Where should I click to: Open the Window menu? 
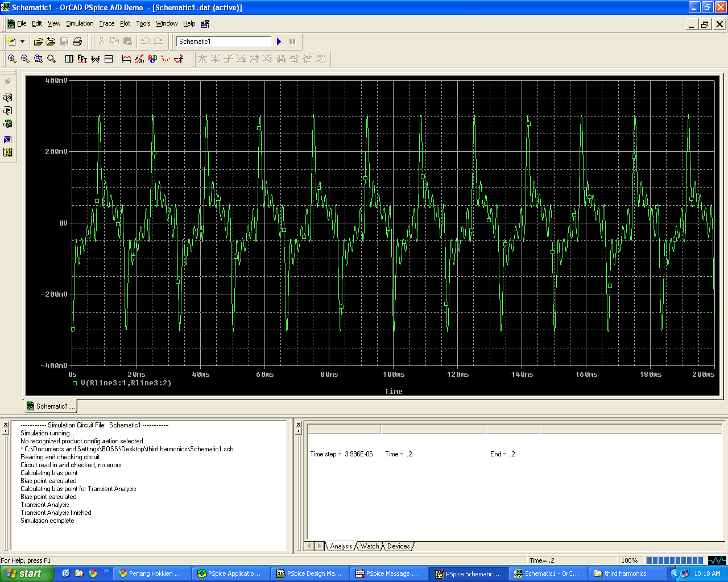pos(167,23)
